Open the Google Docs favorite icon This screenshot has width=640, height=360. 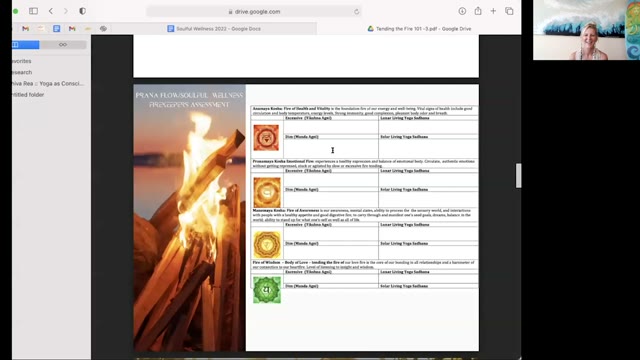coord(56,29)
